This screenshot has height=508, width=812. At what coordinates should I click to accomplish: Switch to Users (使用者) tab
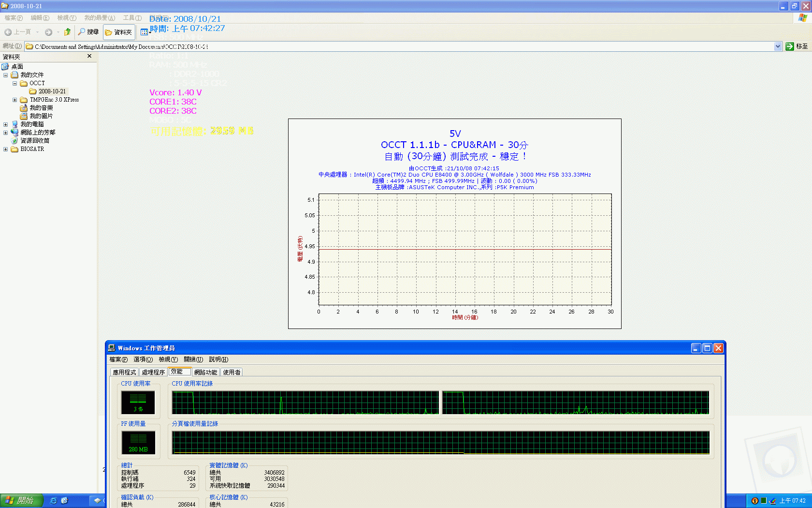pos(232,372)
